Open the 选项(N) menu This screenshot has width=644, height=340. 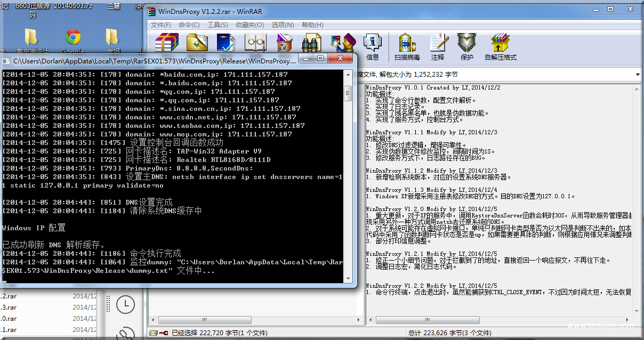pyautogui.click(x=283, y=25)
